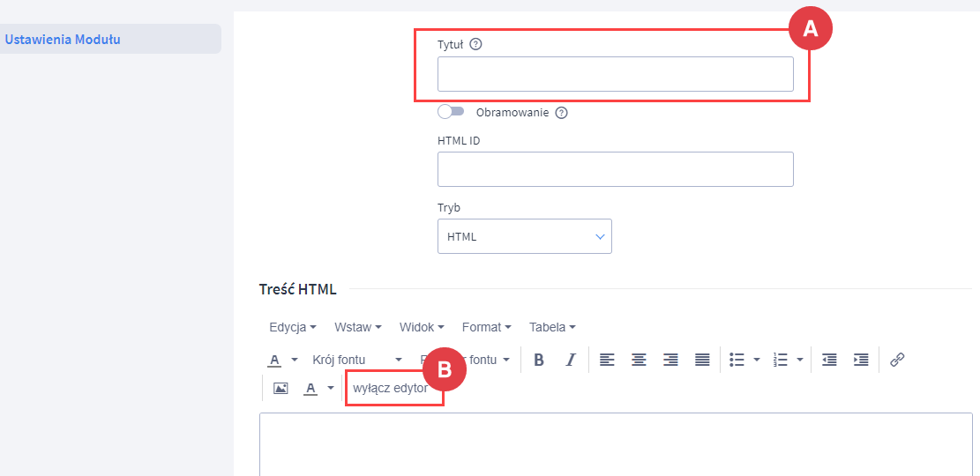Open the Edycja menu
This screenshot has height=476, width=980.
click(293, 327)
